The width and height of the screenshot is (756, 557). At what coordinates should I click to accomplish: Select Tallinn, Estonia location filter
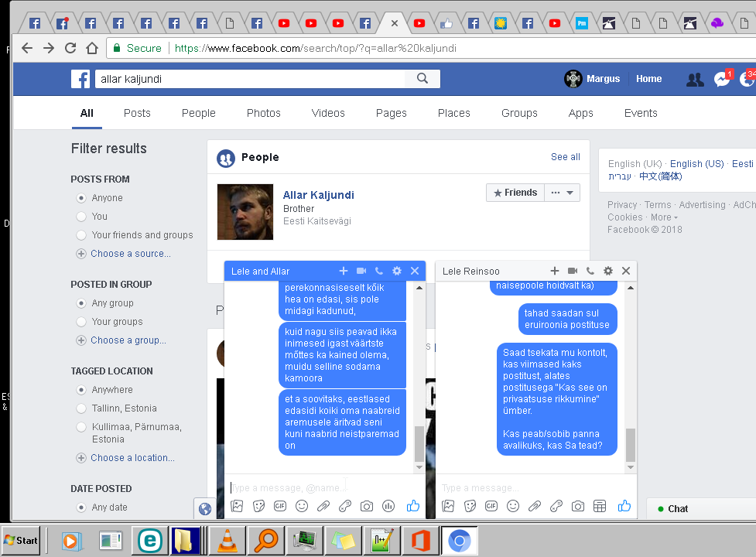click(x=81, y=408)
